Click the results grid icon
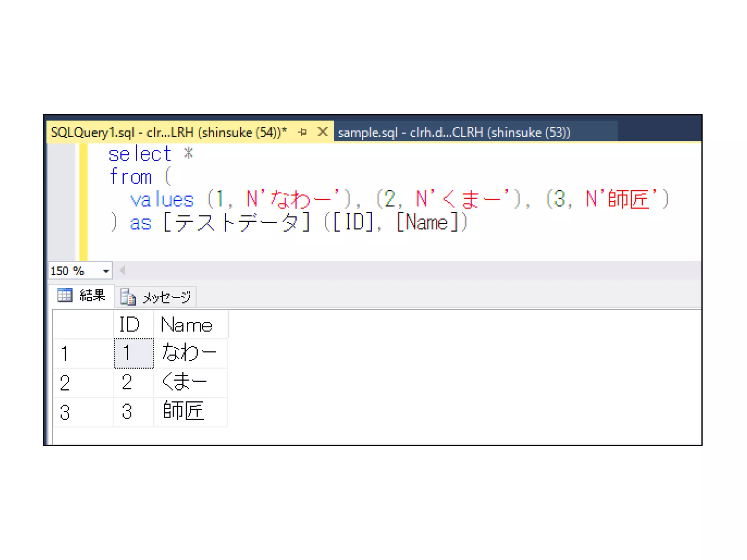 coord(65,295)
